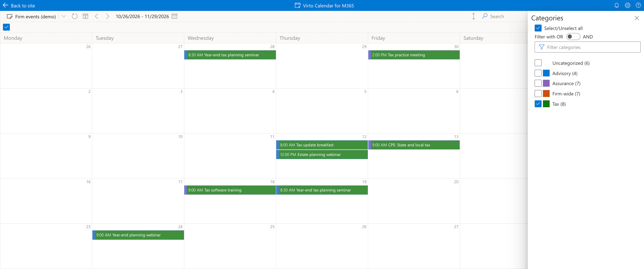Click the Back to site link
Screen dimensions: 644x269
(x=23, y=6)
